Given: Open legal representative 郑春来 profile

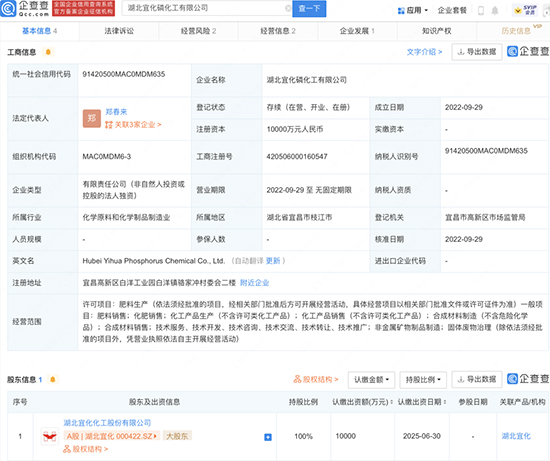Looking at the screenshot, I should (x=116, y=112).
